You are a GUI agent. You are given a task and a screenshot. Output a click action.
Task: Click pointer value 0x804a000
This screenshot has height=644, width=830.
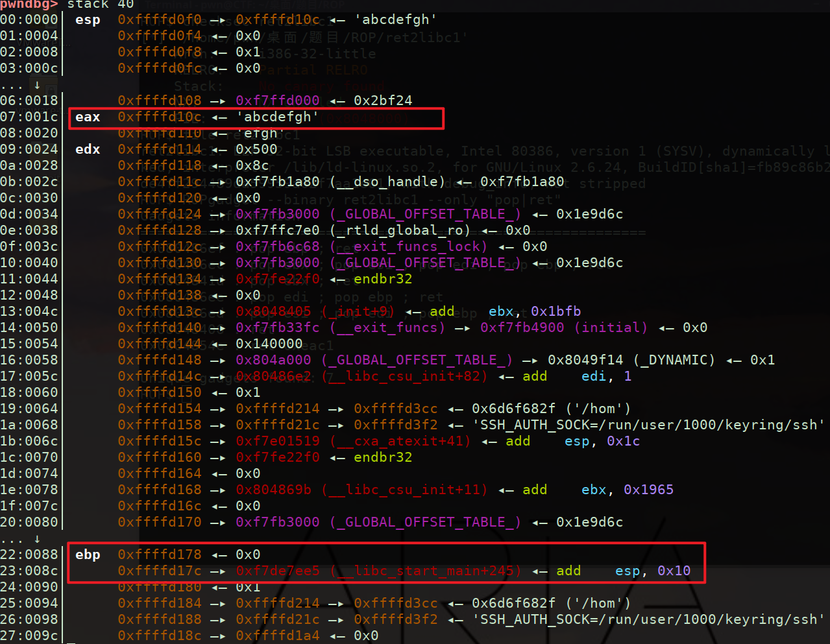273,361
